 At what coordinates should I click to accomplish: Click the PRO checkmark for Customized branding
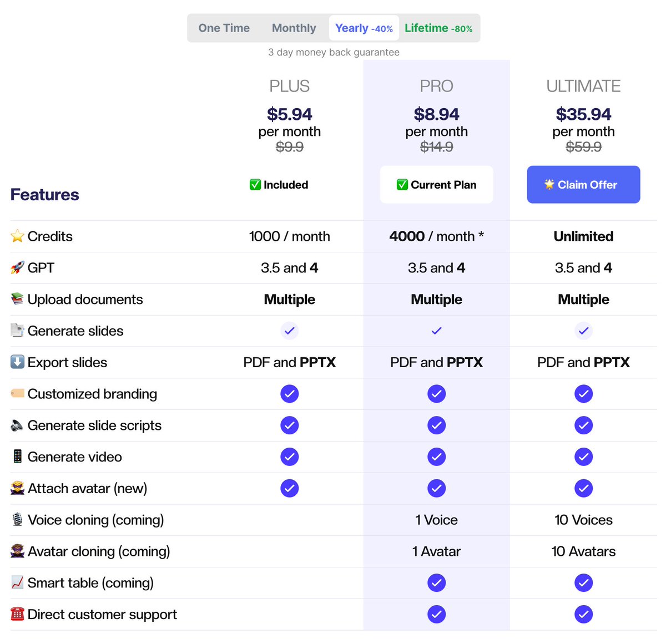tap(437, 394)
